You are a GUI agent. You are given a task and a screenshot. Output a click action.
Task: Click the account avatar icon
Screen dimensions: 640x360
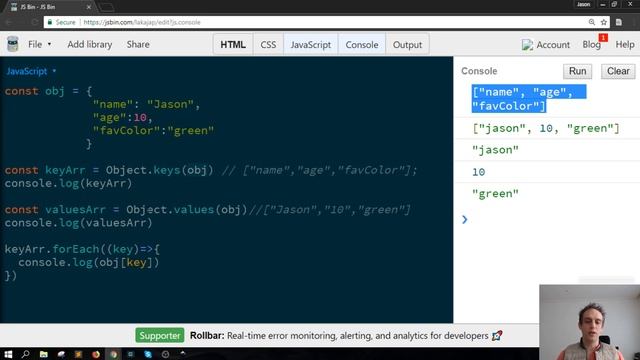tap(527, 44)
